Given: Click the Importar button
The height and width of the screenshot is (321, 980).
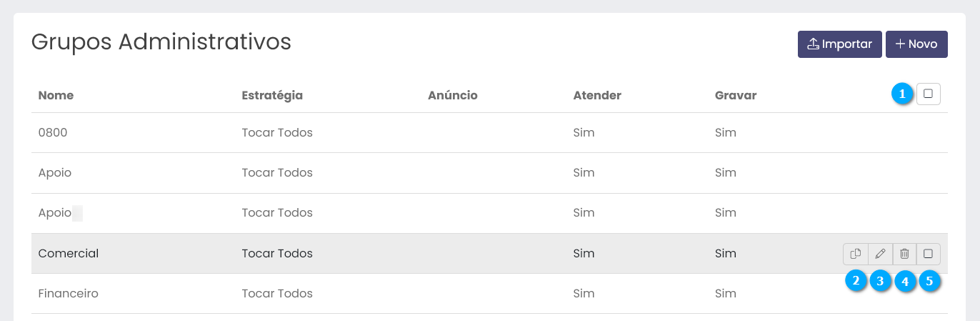Looking at the screenshot, I should [839, 44].
